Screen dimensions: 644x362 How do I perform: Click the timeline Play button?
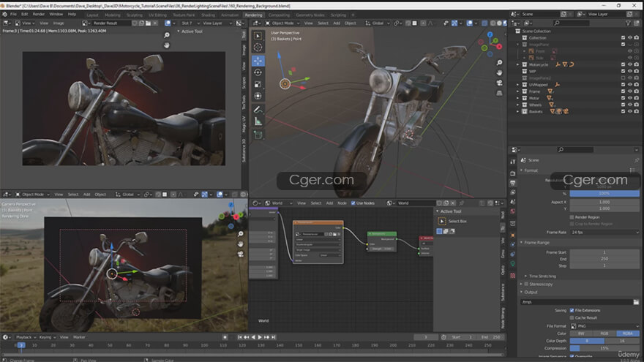[260, 337]
